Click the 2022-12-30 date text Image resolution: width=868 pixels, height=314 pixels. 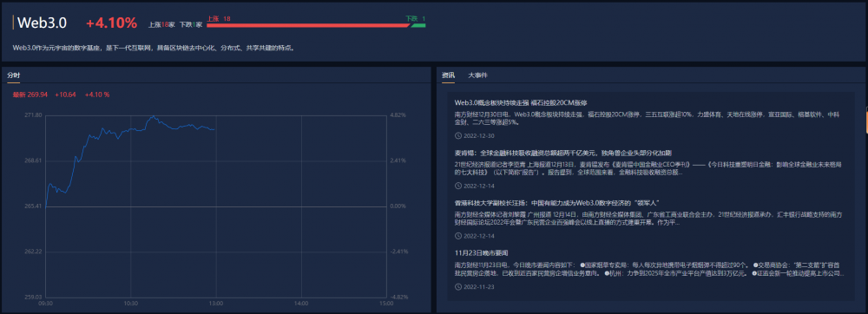click(x=479, y=136)
